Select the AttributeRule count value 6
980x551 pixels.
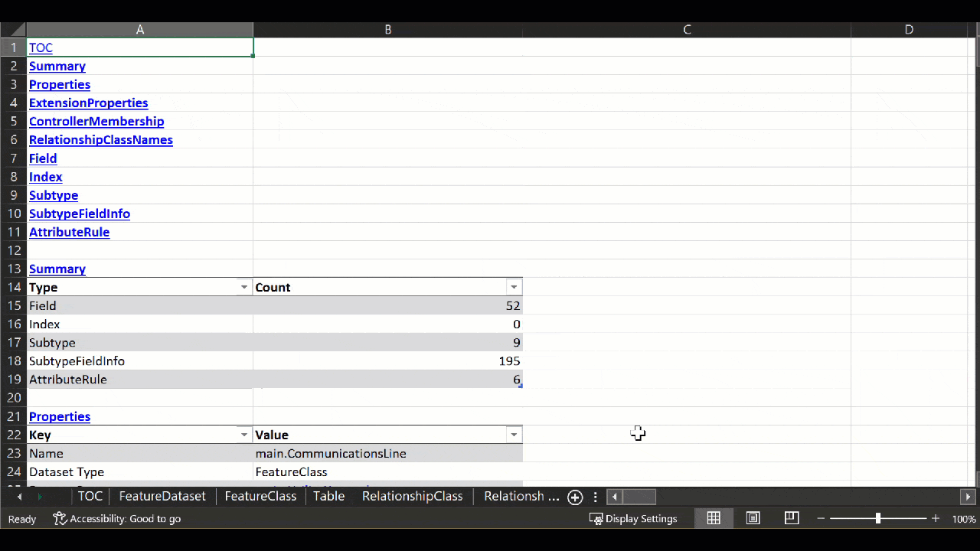point(388,380)
